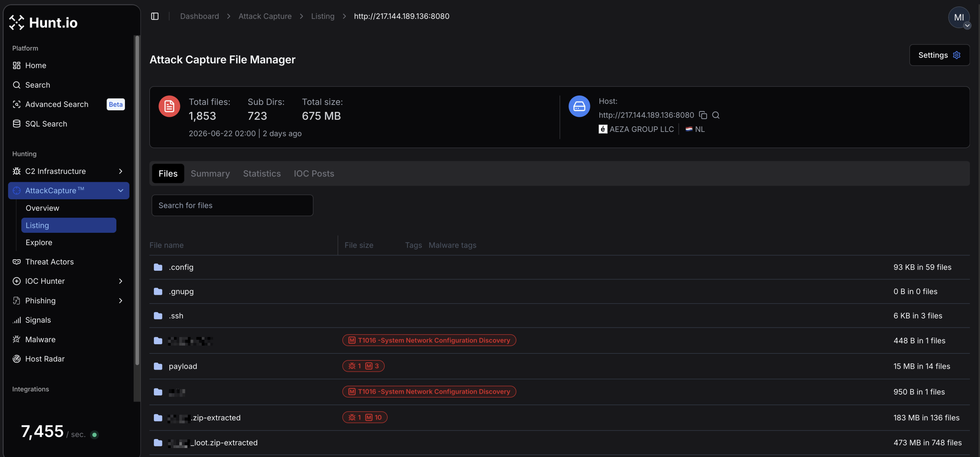
Task: Expand C2 Infrastructure submenu chevron
Action: (120, 171)
